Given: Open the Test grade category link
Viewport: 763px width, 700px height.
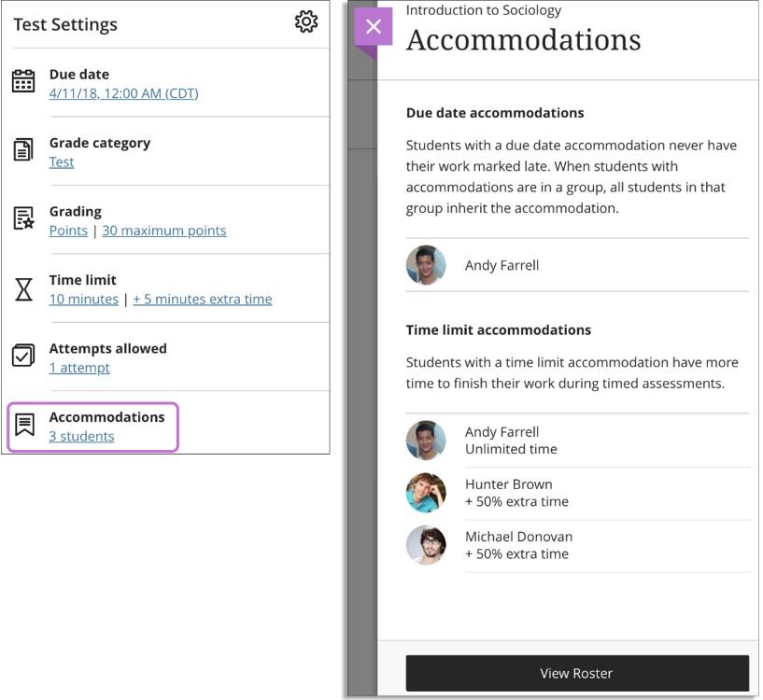Looking at the screenshot, I should coord(62,162).
